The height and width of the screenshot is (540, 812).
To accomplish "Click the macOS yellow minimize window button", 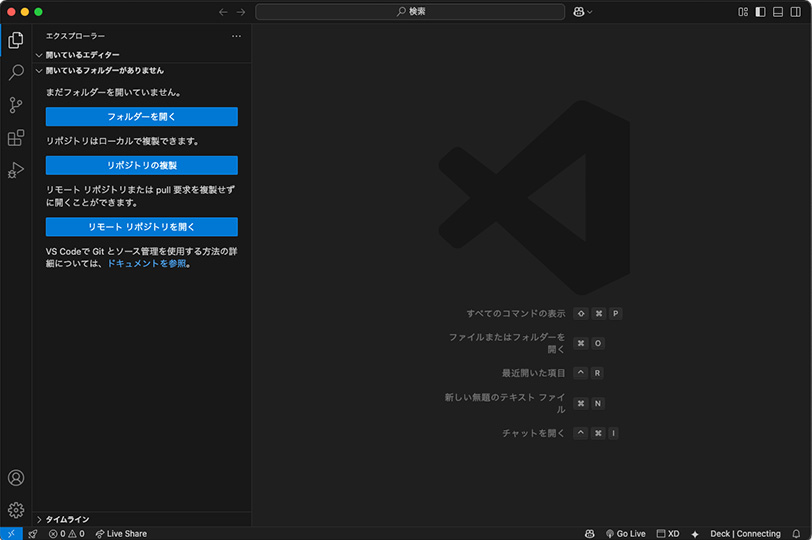I will point(25,12).
